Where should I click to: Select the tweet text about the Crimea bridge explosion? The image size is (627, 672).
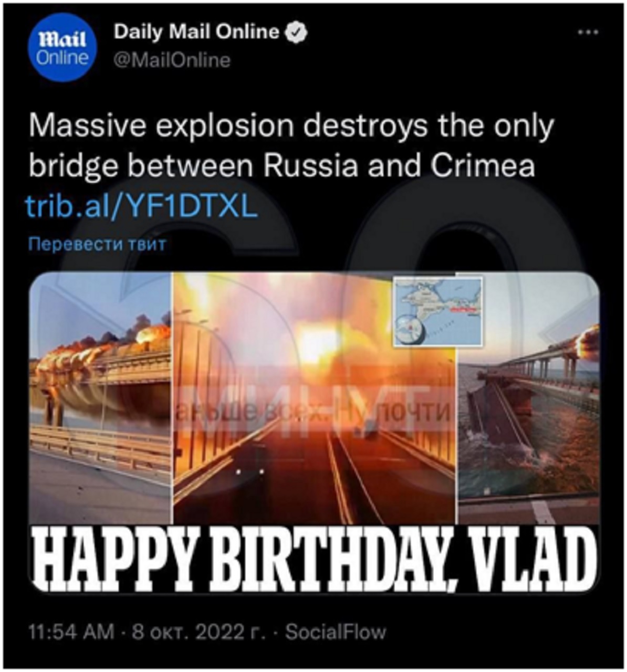coord(291,145)
